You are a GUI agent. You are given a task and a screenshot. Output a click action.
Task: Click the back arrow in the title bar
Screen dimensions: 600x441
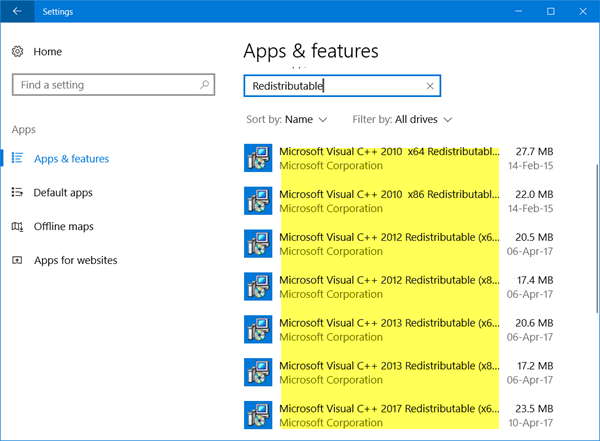pyautogui.click(x=17, y=11)
